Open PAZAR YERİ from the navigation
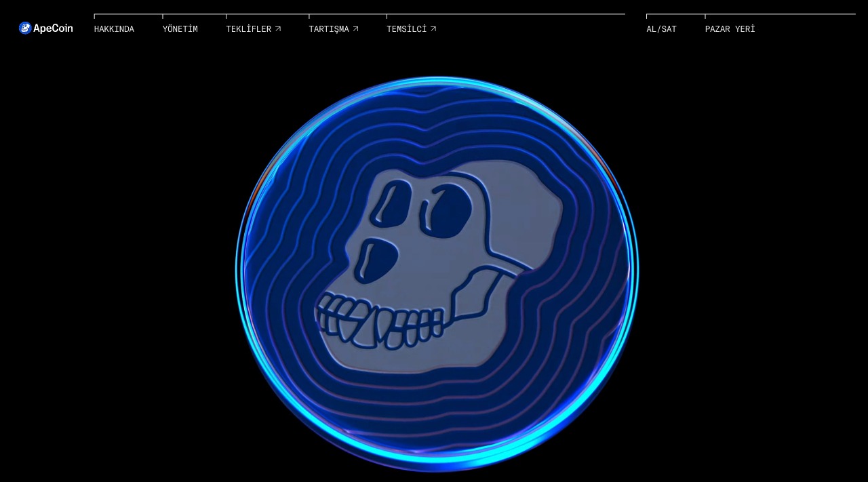The image size is (868, 482). 730,29
